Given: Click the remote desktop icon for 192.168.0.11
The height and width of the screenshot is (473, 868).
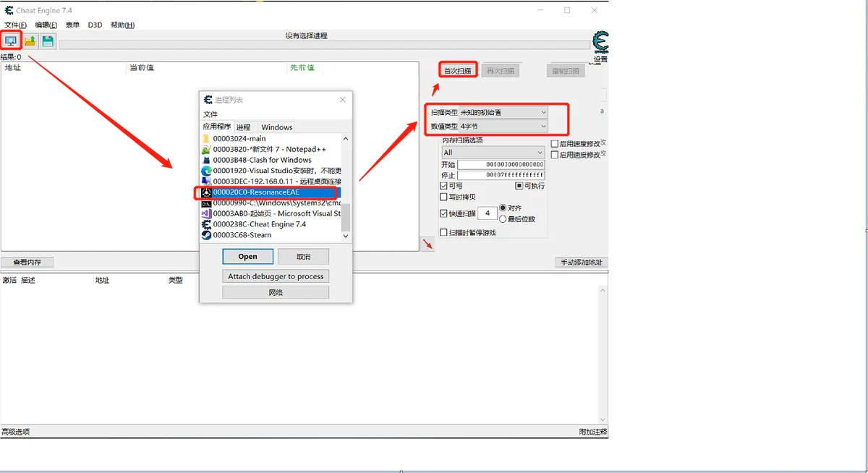Looking at the screenshot, I should coord(206,181).
